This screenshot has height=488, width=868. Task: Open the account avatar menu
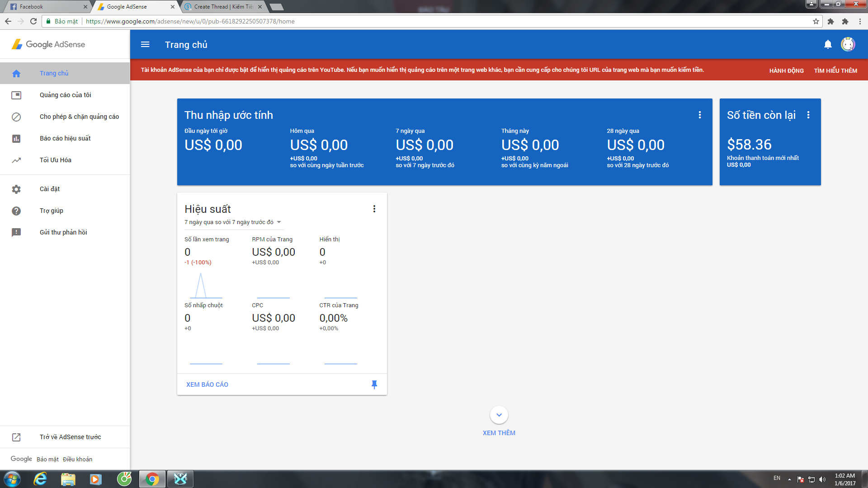pyautogui.click(x=848, y=44)
